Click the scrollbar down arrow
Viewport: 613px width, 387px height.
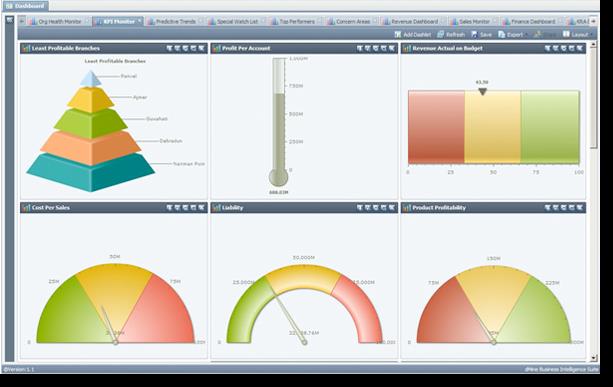pyautogui.click(x=594, y=358)
